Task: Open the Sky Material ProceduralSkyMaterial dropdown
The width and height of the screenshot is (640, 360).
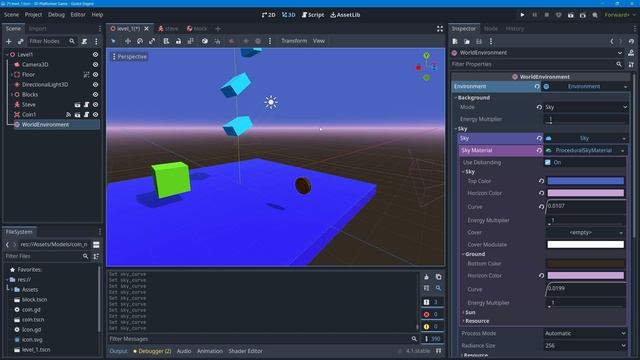Action: pyautogui.click(x=585, y=151)
